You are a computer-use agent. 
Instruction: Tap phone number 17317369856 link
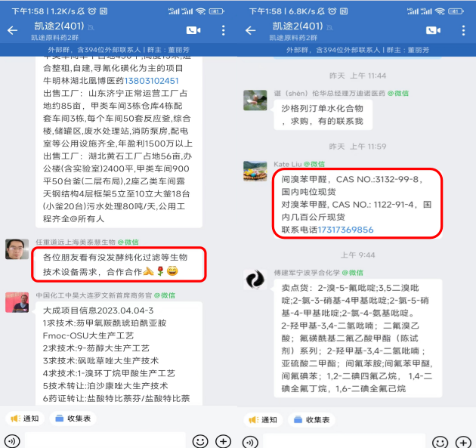coord(345,230)
